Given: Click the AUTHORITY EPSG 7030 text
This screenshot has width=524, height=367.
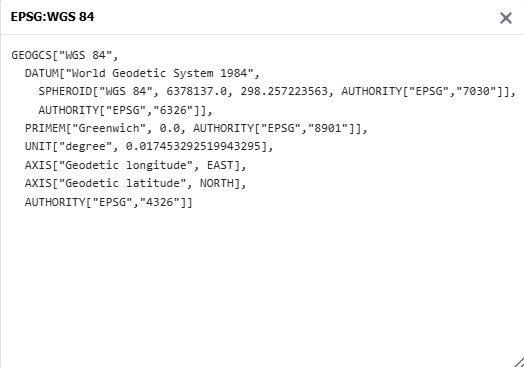Looking at the screenshot, I should coord(425,91).
